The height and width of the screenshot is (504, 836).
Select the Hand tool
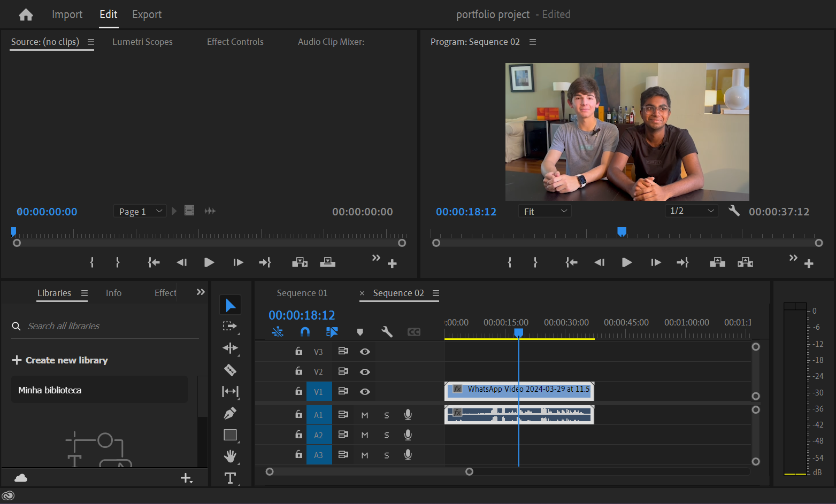pyautogui.click(x=230, y=456)
